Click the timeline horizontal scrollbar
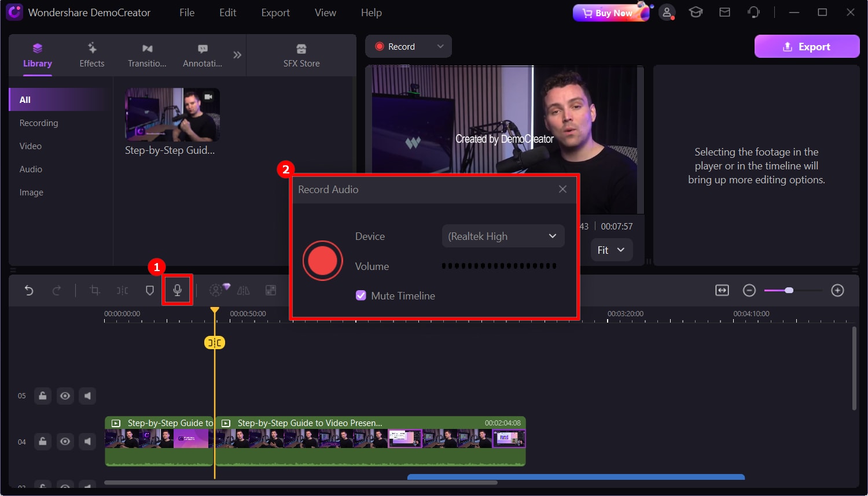868x496 pixels. pos(301,482)
